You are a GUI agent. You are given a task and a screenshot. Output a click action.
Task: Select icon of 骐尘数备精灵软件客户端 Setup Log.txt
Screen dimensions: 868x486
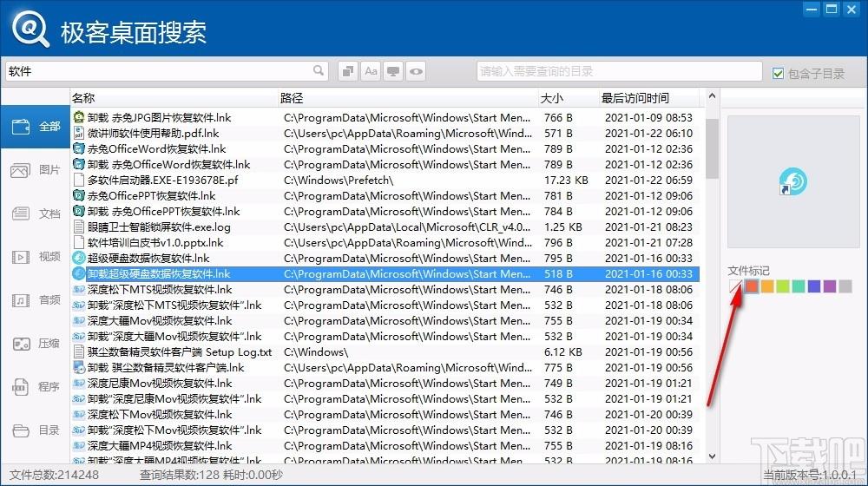coord(79,352)
